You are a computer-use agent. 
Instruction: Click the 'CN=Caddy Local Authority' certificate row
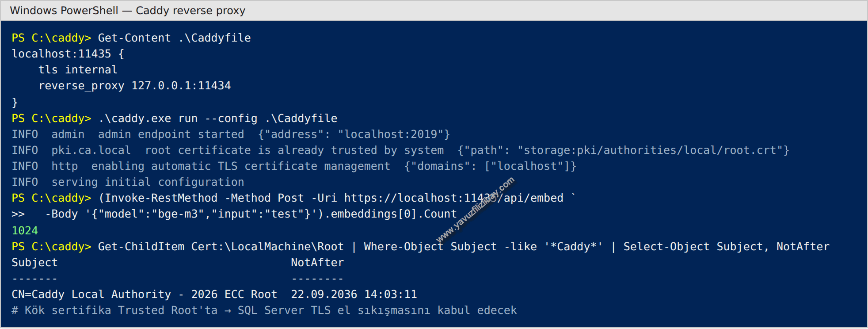[x=214, y=295]
